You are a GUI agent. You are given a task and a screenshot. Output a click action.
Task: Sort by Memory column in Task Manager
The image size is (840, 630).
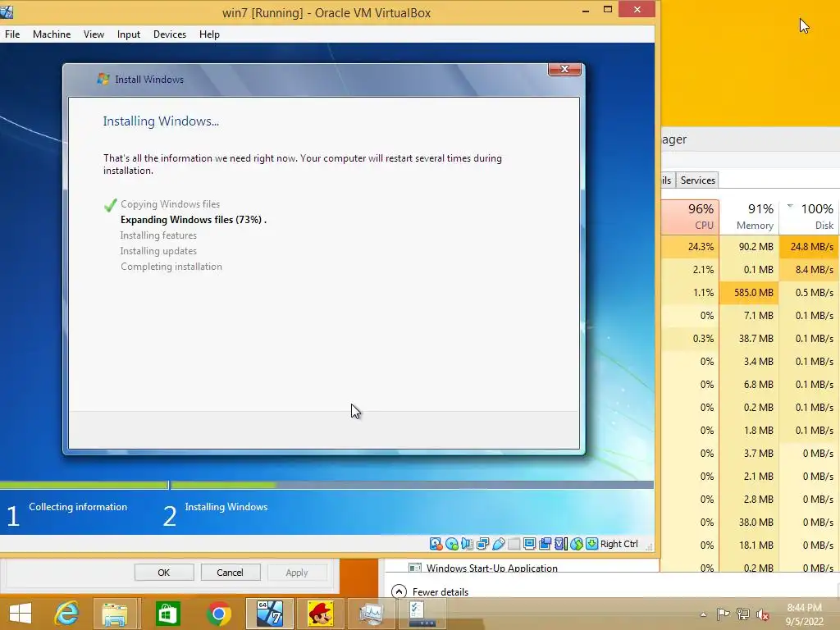click(x=749, y=216)
